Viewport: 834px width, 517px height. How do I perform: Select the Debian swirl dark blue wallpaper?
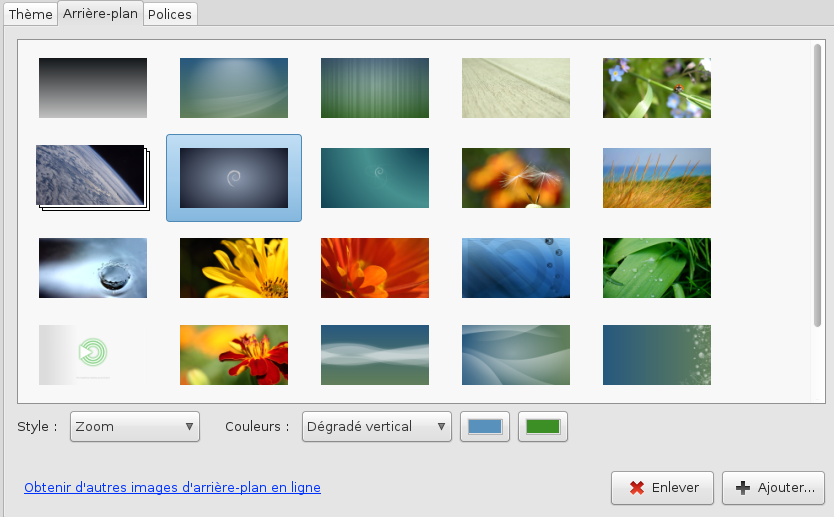(x=233, y=177)
